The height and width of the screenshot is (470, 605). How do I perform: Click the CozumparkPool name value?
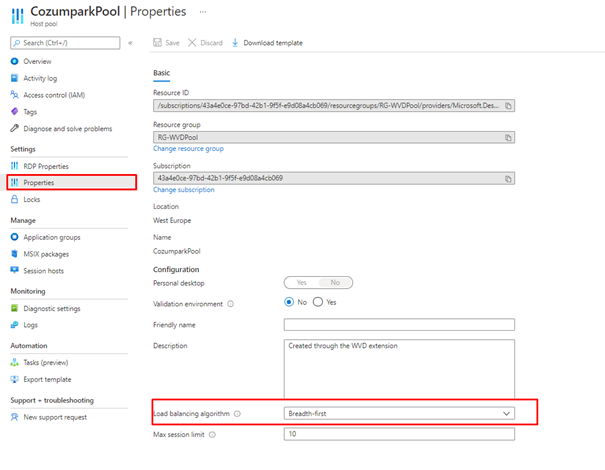click(177, 251)
